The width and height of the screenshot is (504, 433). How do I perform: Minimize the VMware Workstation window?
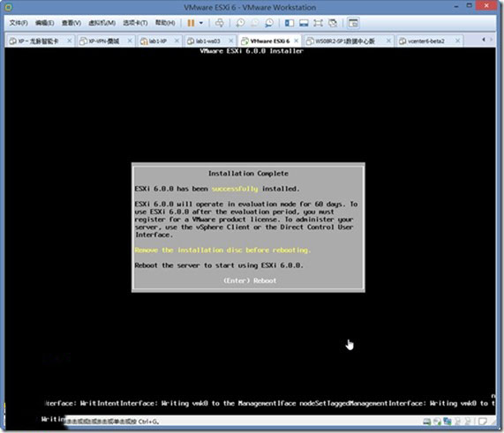(456, 7)
